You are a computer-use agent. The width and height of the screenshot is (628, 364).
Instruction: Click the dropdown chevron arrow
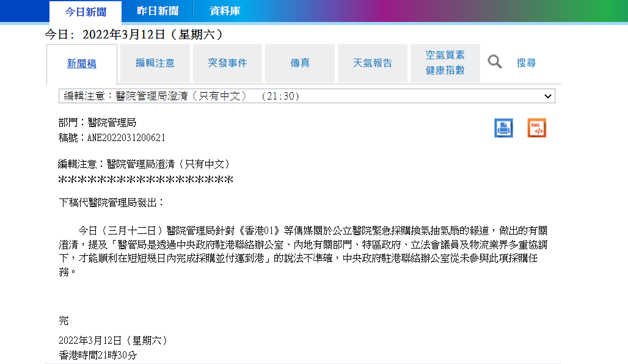click(x=547, y=96)
